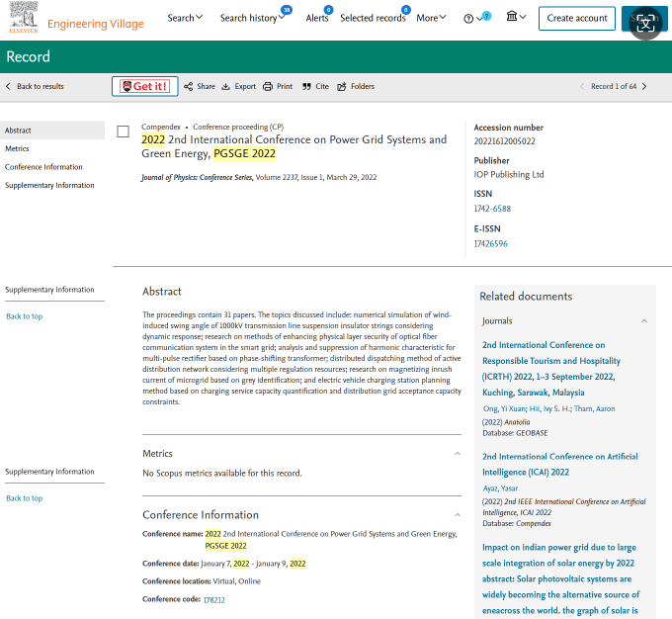Click the Print text button
Image resolution: width=672 pixels, height=619 pixels.
coord(285,86)
